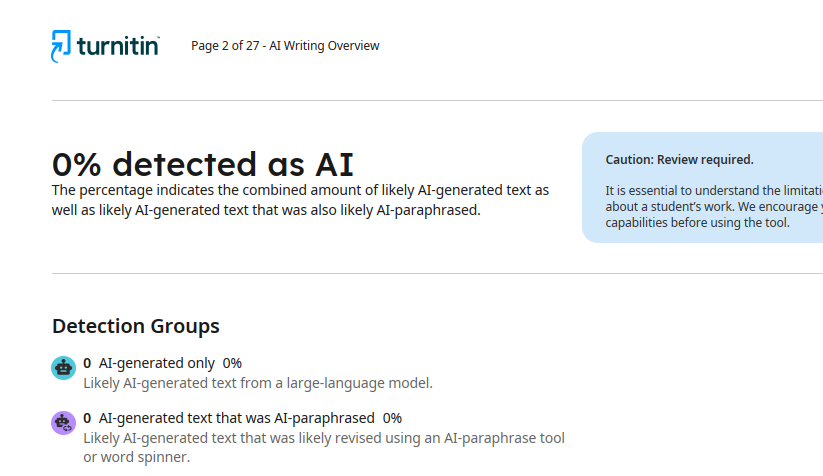This screenshot has width=823, height=476.
Task: Click the purple AI-paraphrased robot icon
Action: tap(63, 423)
